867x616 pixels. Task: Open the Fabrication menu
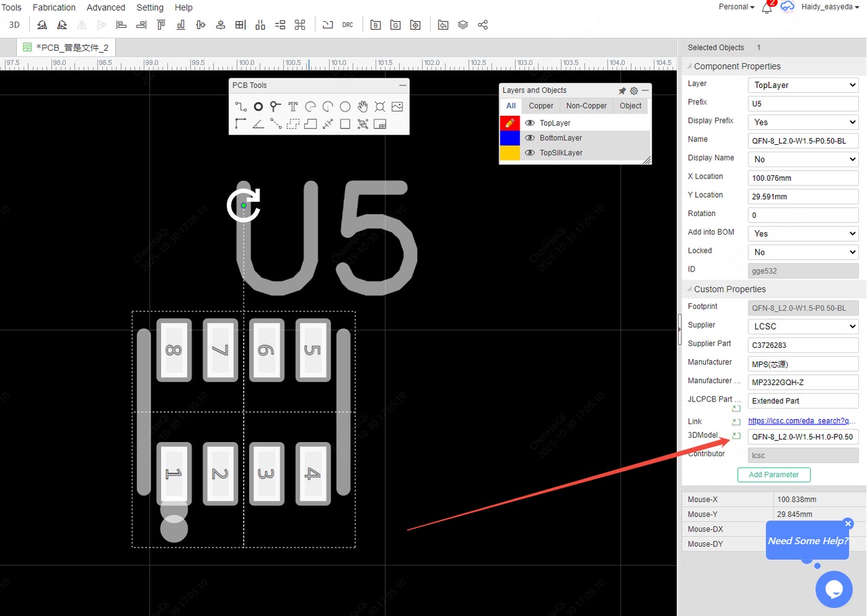(x=54, y=7)
